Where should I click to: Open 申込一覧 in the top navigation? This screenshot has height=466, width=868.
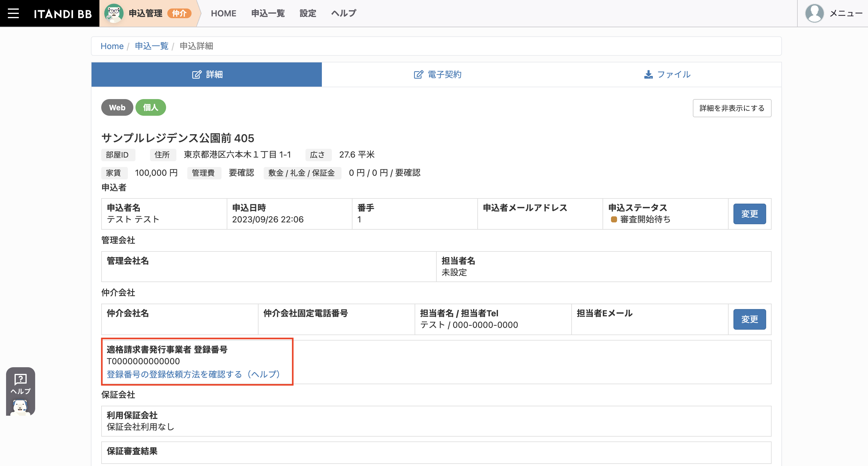(268, 13)
